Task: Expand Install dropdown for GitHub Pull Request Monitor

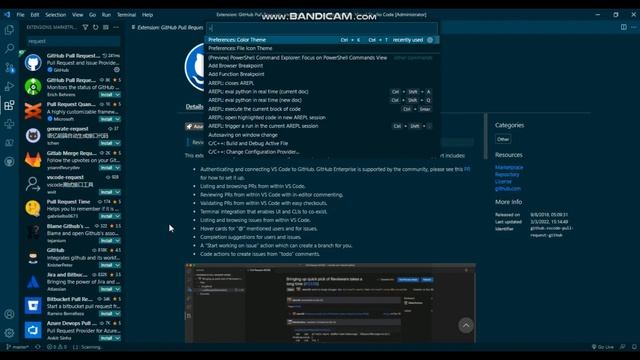Action: (x=118, y=94)
